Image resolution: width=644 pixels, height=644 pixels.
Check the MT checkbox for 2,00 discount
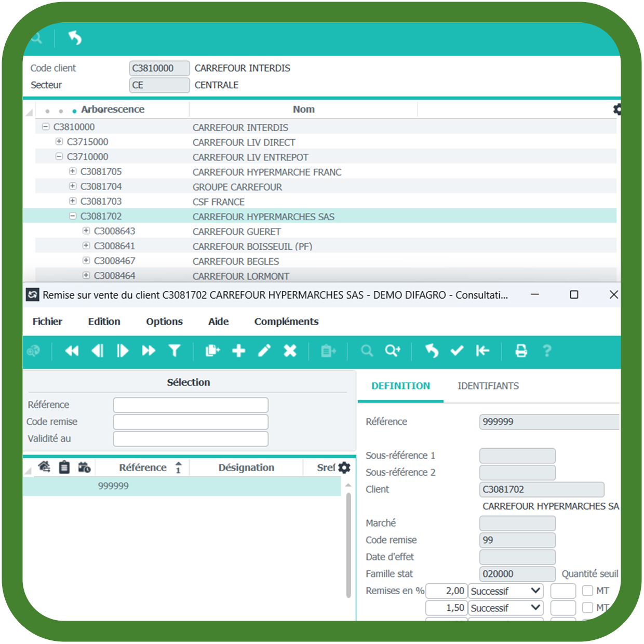tap(587, 591)
